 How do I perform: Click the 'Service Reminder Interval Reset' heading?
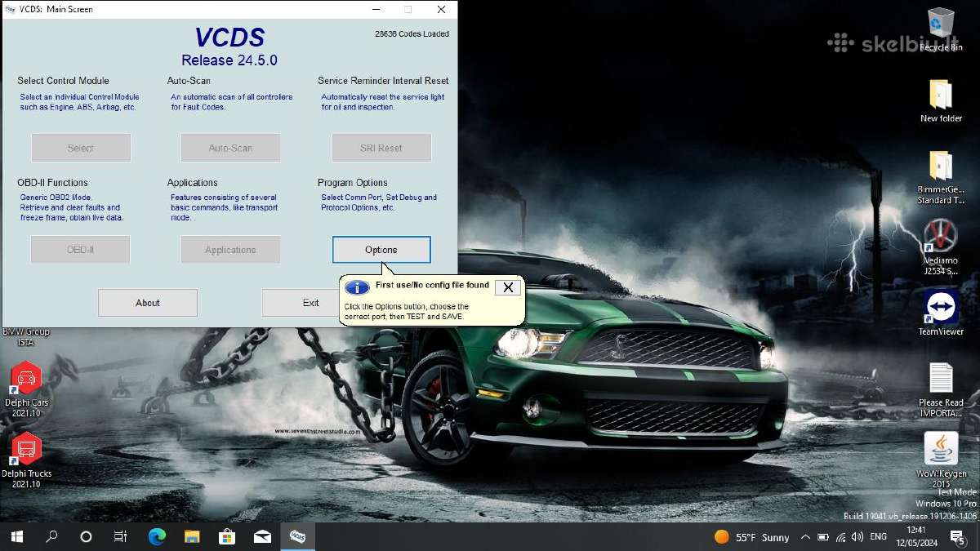(x=383, y=81)
